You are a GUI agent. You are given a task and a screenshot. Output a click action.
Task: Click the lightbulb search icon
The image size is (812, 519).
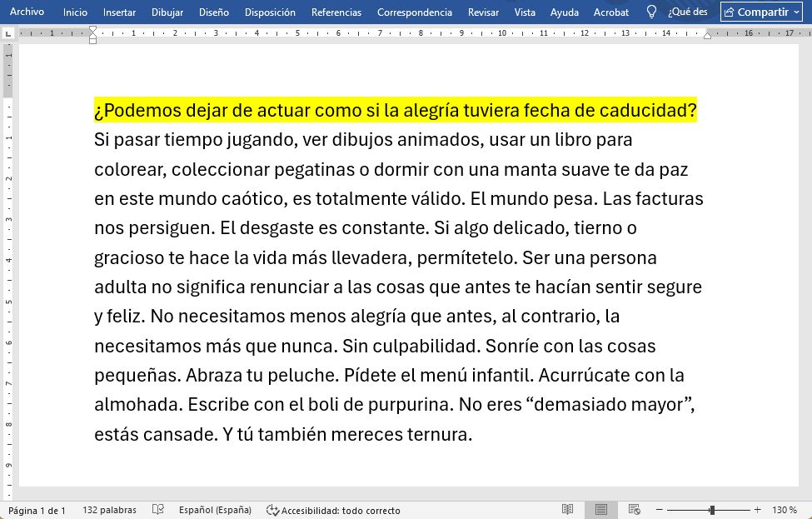(x=650, y=12)
